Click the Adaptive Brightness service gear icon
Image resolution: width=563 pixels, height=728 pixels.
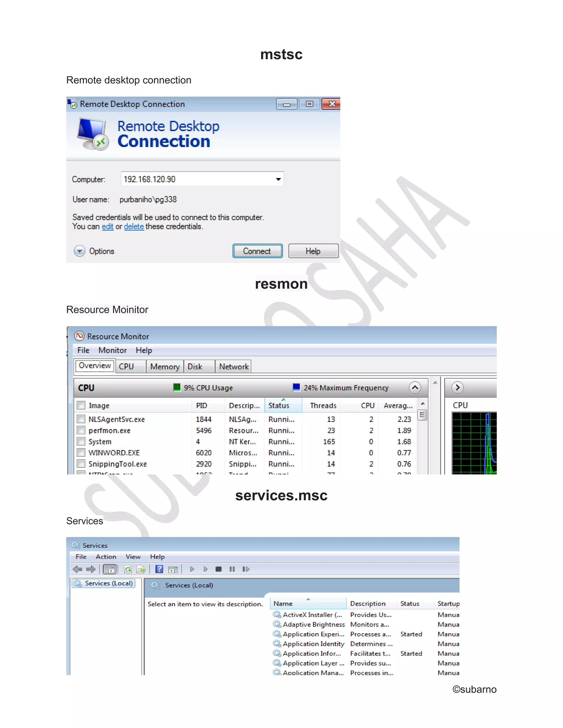(x=277, y=624)
